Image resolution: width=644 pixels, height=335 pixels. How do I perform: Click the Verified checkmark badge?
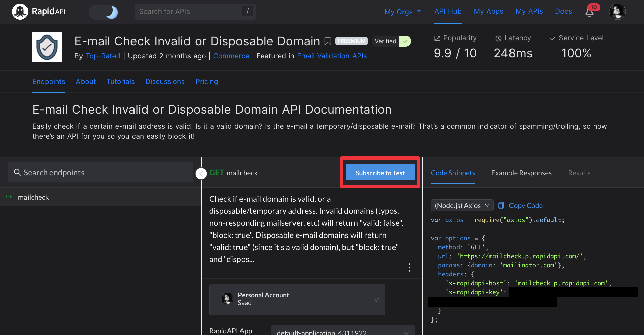pyautogui.click(x=405, y=41)
